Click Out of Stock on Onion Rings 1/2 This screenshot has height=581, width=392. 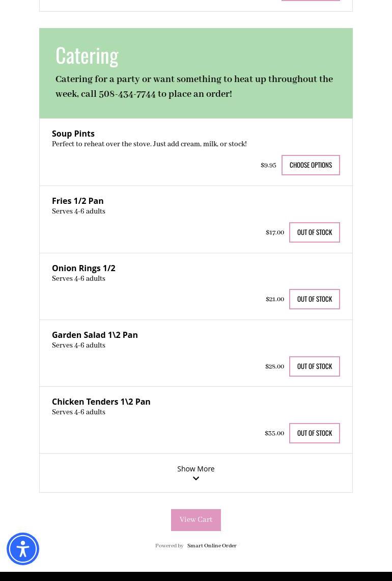pyautogui.click(x=314, y=299)
